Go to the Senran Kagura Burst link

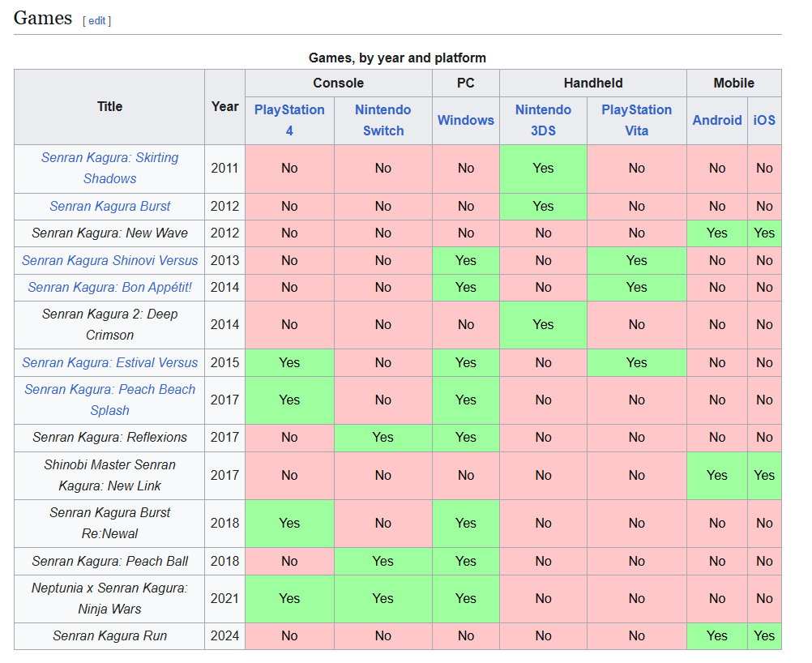coord(109,206)
